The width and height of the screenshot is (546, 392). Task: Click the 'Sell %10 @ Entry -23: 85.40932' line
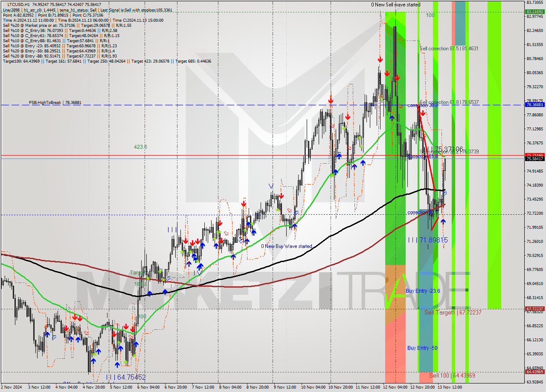point(60,46)
